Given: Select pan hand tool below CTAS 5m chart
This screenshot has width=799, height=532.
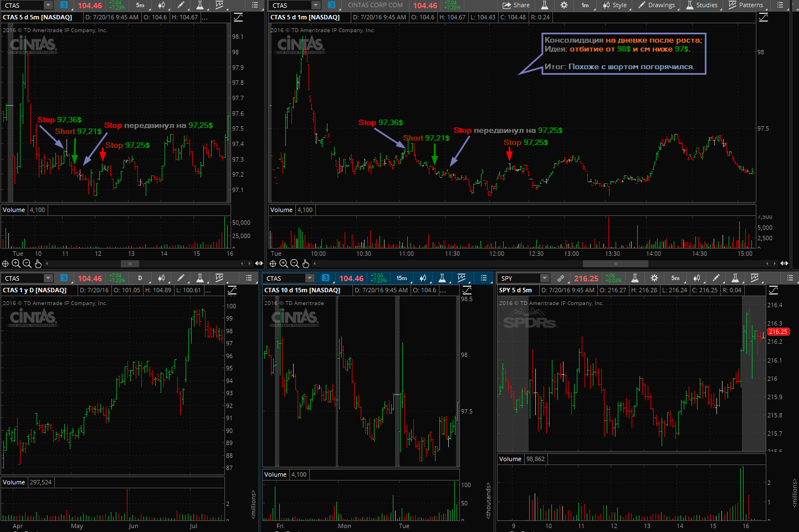Looking at the screenshot, I should [x=38, y=264].
